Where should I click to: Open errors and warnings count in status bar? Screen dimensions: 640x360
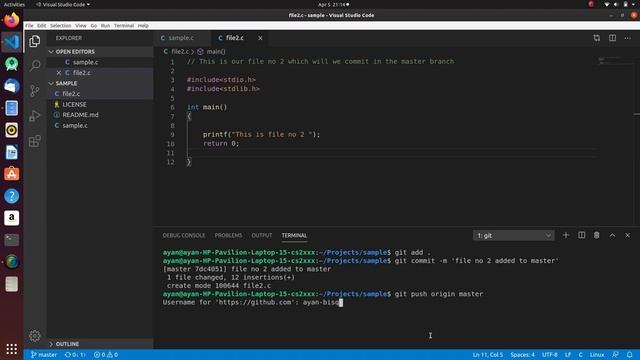tap(106, 355)
